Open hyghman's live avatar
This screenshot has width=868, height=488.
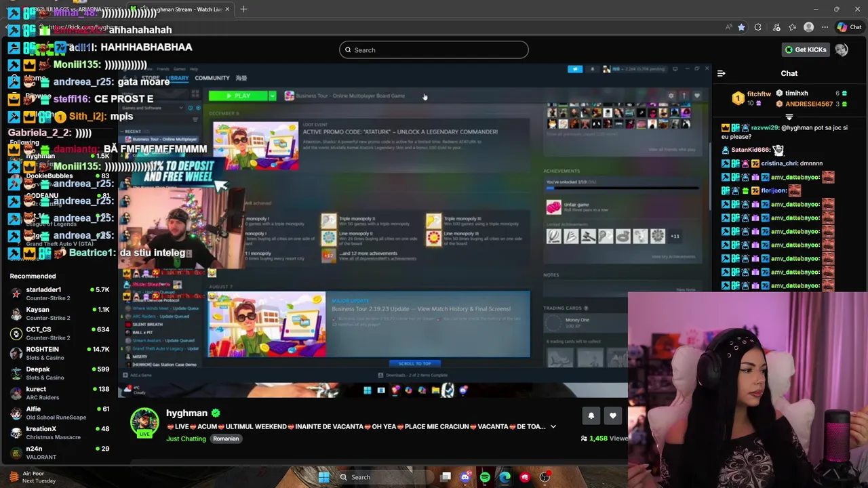[x=144, y=422]
